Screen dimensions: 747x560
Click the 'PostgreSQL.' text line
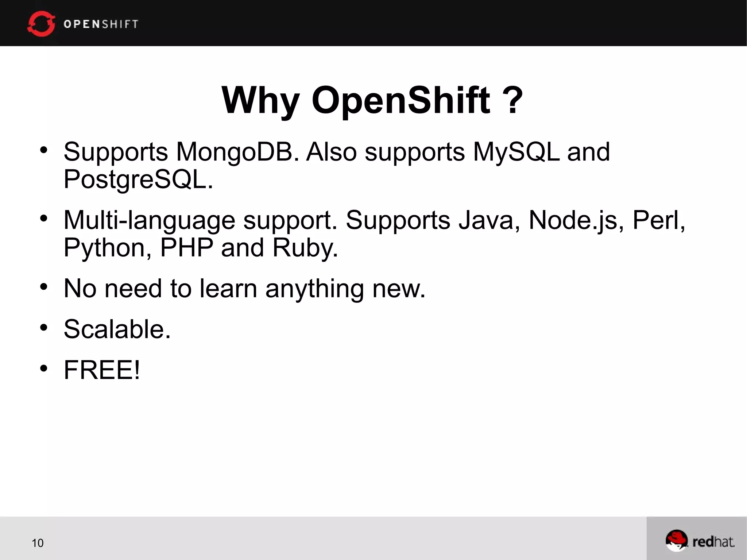pyautogui.click(x=138, y=179)
